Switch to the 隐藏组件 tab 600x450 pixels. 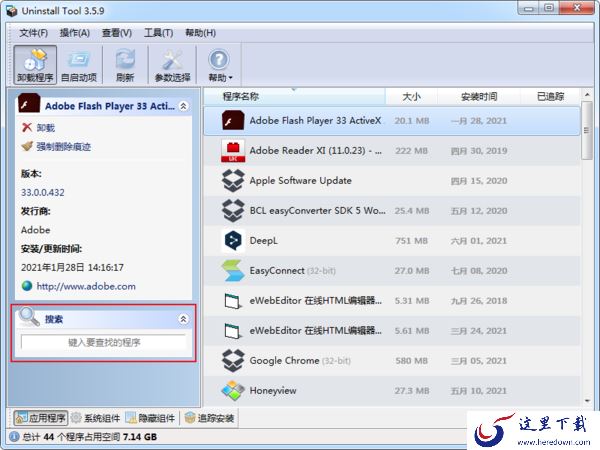150,418
